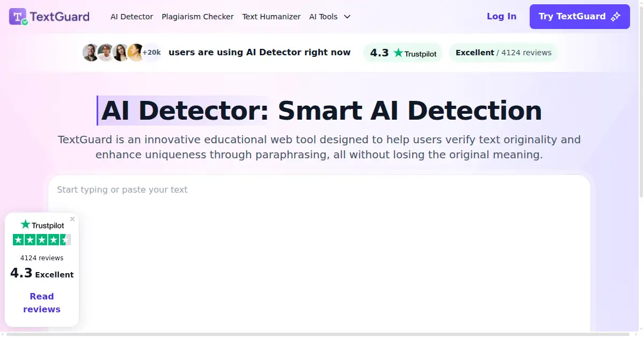Click the Trustpilot star in top rating badge
This screenshot has width=644, height=337.
click(398, 53)
